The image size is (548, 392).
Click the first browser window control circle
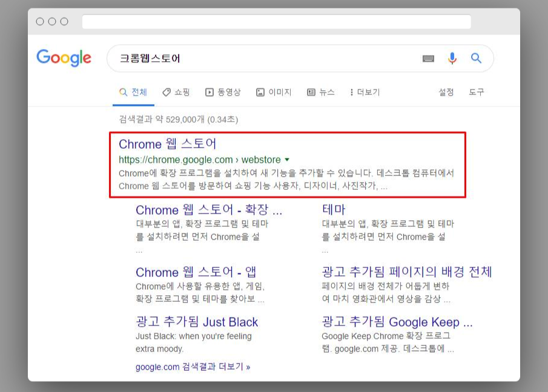[x=40, y=22]
